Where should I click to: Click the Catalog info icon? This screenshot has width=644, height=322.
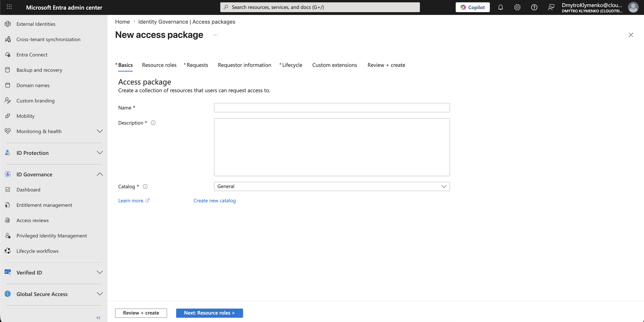click(145, 187)
